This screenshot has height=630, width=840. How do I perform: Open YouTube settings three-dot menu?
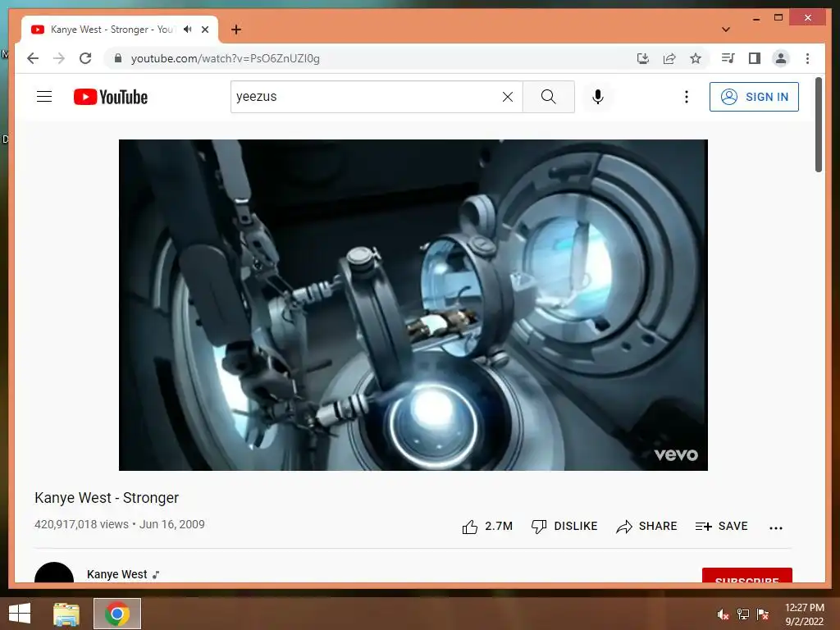pos(687,97)
